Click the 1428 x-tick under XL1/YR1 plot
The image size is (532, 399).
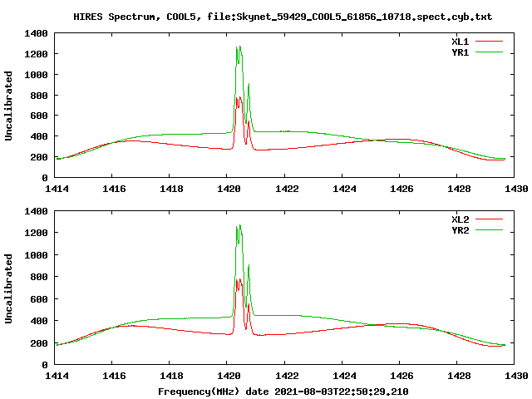(x=459, y=189)
